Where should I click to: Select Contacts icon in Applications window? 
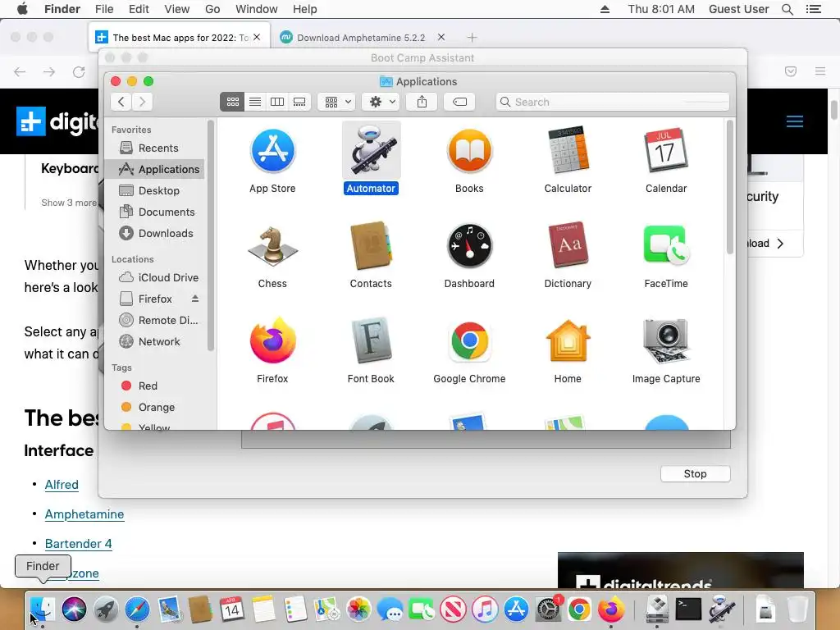pos(371,246)
